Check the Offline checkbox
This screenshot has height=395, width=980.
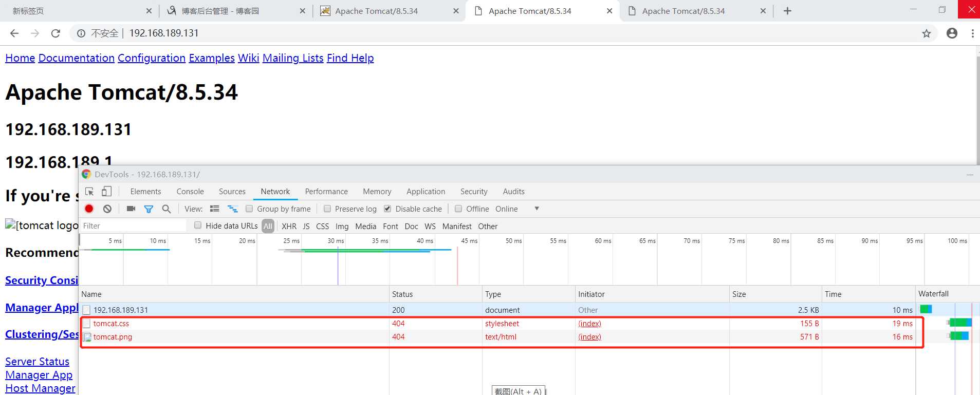tap(458, 209)
